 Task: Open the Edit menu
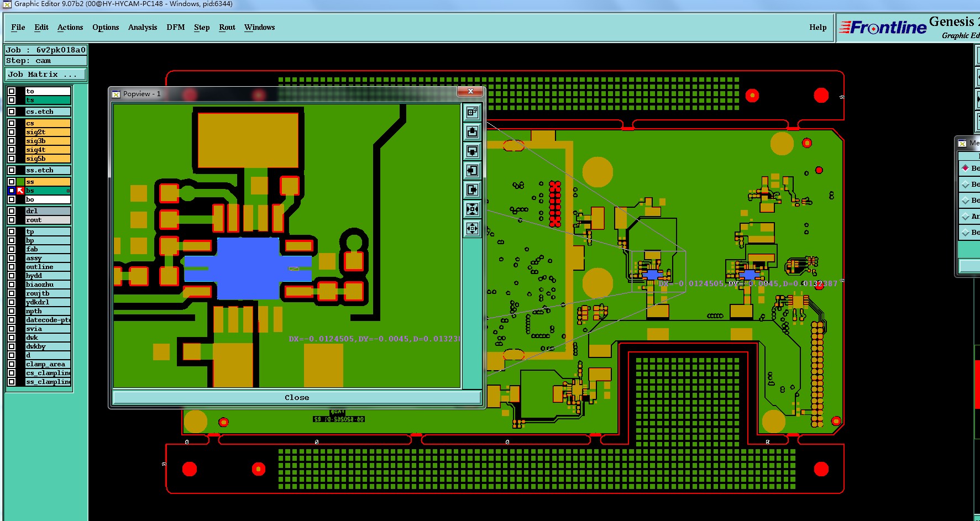coord(41,27)
